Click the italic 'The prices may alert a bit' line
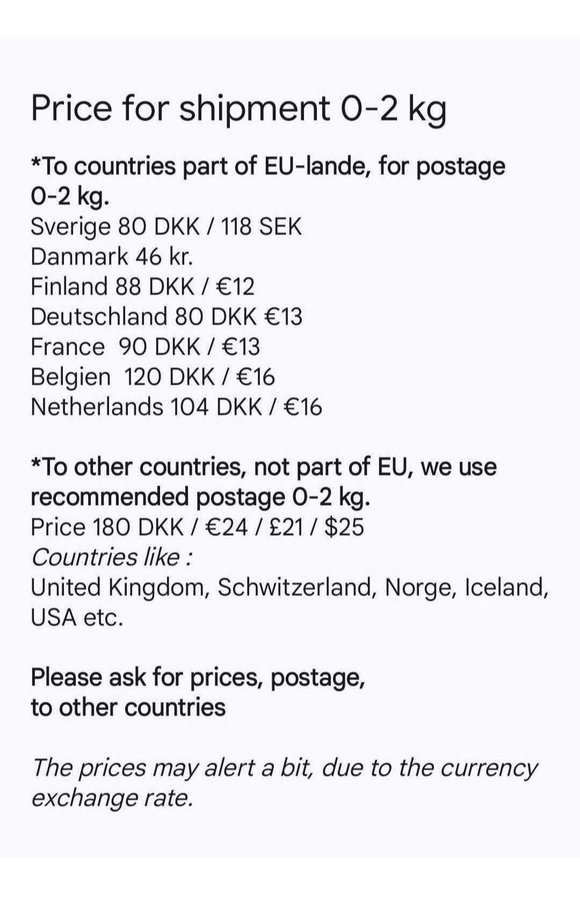Image resolution: width=580 pixels, height=900 pixels. pos(172,768)
